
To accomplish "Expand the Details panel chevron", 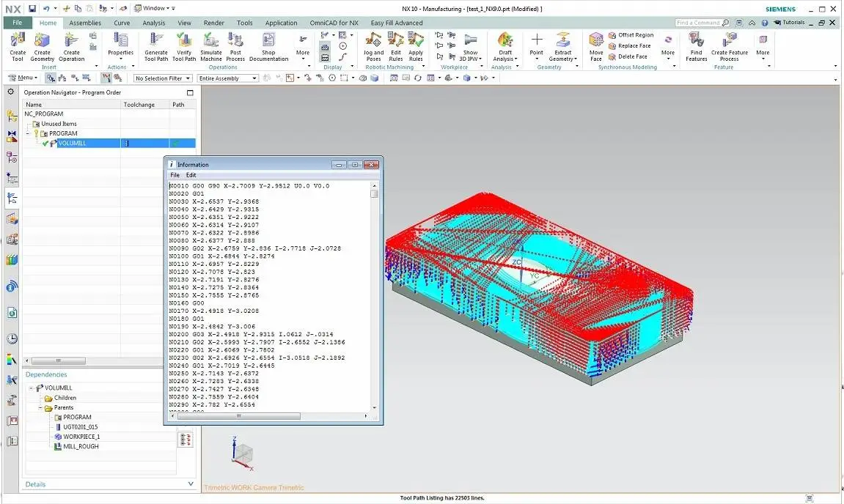I will coord(191,484).
